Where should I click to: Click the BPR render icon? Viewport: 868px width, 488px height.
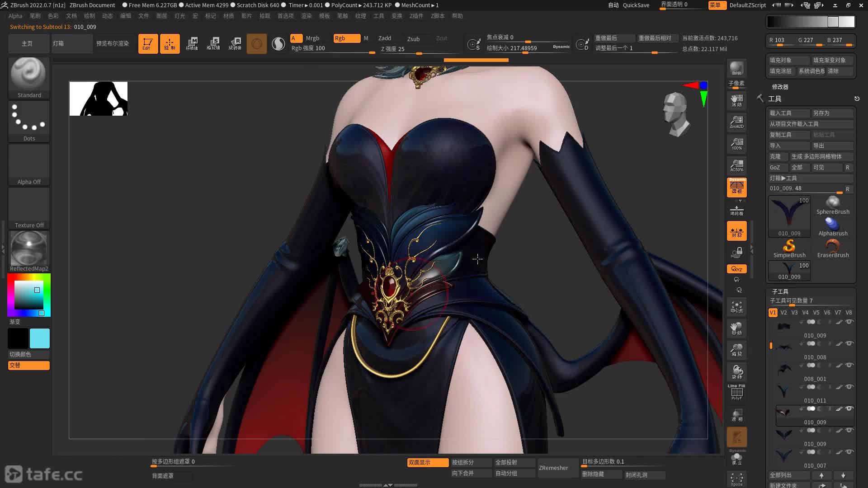pyautogui.click(x=736, y=68)
